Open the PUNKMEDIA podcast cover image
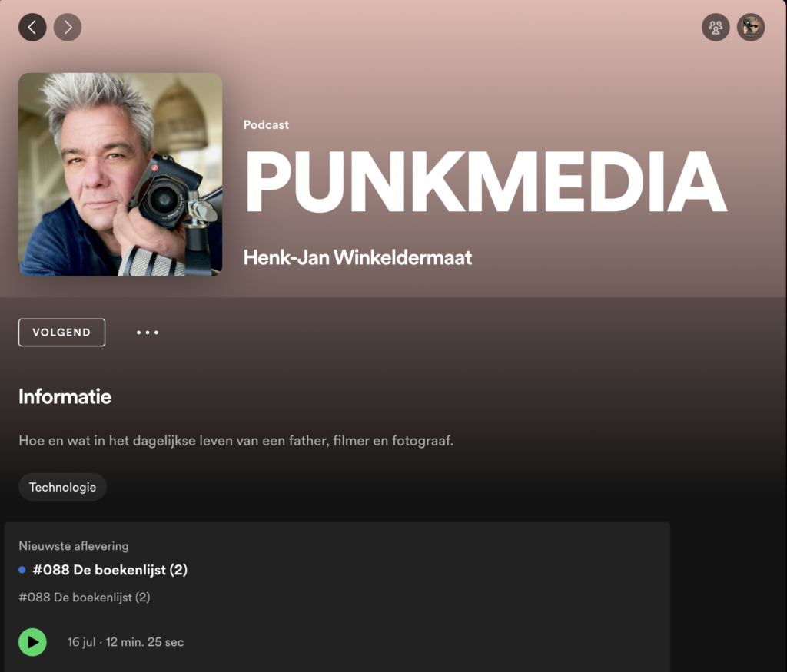 click(x=121, y=174)
